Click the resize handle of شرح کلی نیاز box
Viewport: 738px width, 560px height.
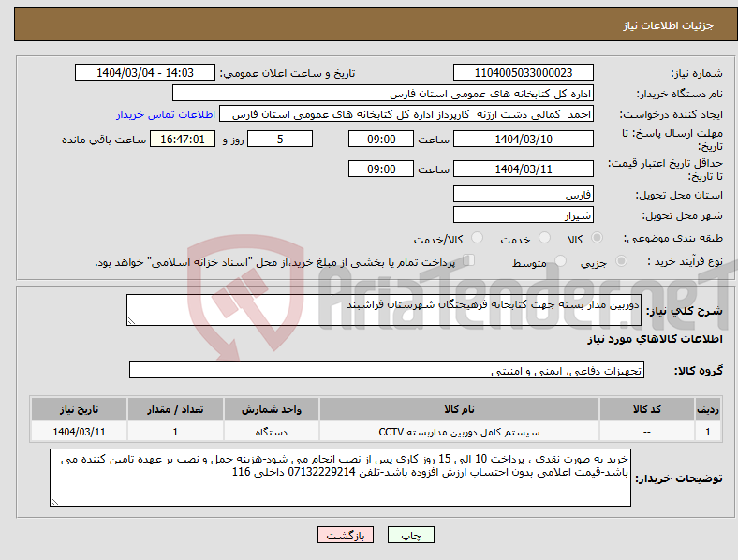coord(131,321)
